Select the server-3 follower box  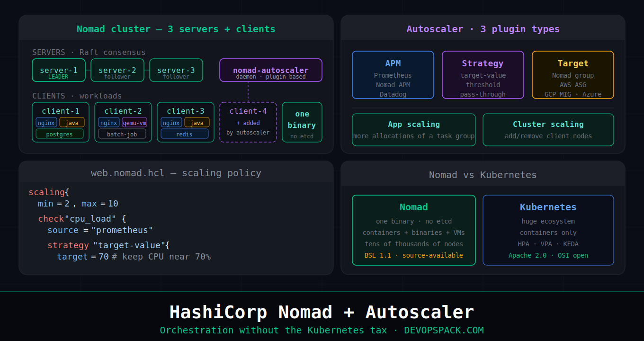click(x=176, y=70)
